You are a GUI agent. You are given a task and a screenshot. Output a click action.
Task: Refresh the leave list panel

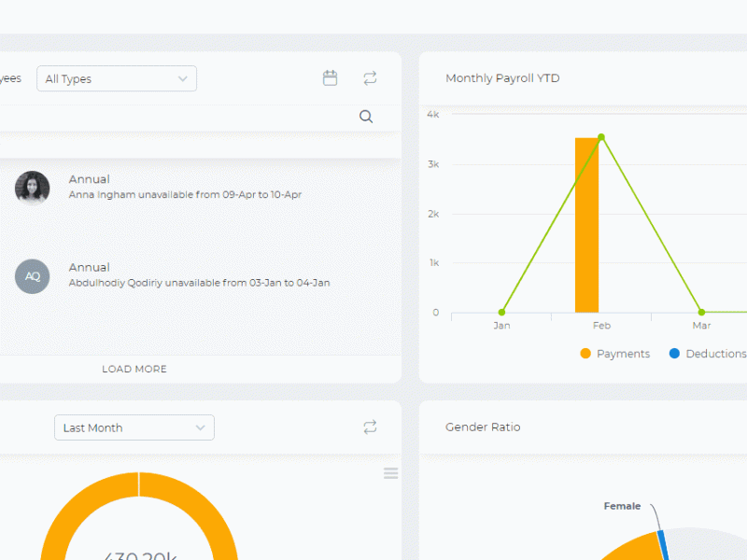click(370, 78)
